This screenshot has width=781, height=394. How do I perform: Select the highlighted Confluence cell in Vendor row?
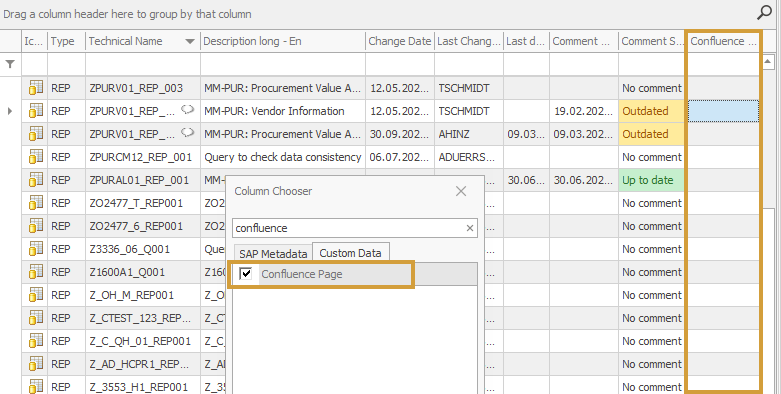723,111
